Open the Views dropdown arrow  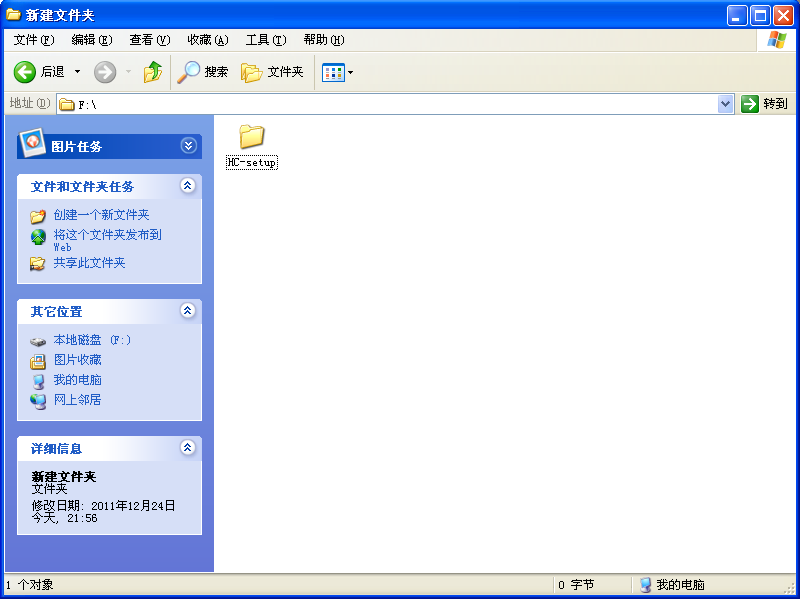click(x=350, y=73)
